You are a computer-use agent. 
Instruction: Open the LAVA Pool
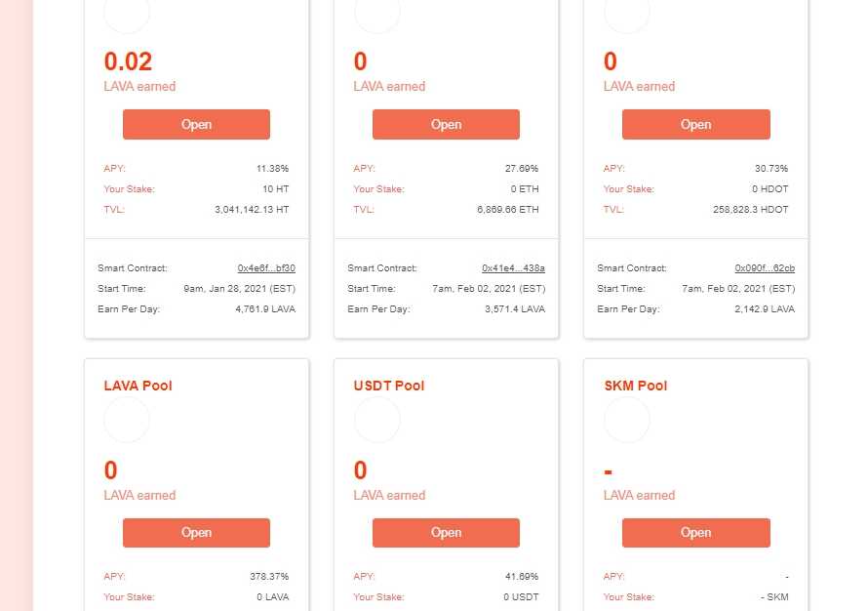(196, 533)
